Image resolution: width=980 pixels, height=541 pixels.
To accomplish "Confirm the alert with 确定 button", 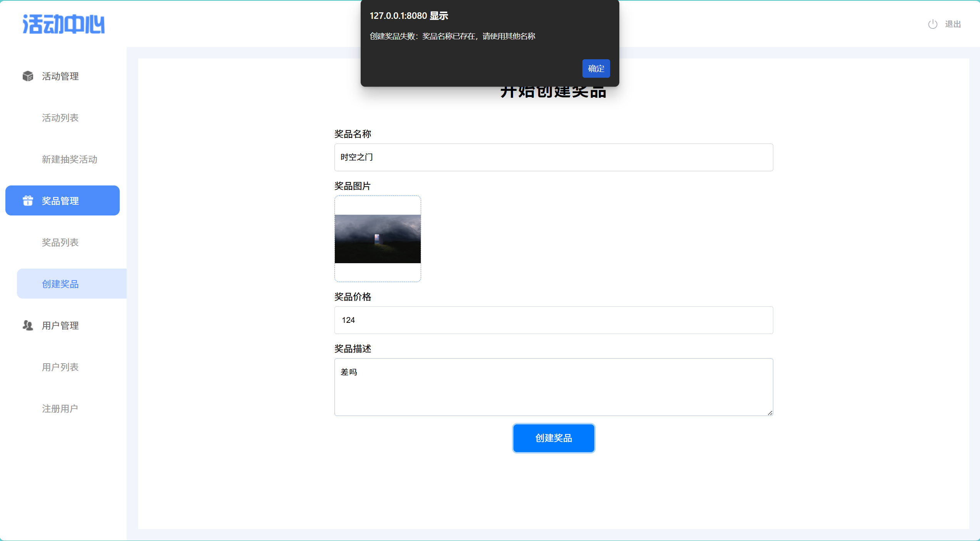I will click(595, 68).
